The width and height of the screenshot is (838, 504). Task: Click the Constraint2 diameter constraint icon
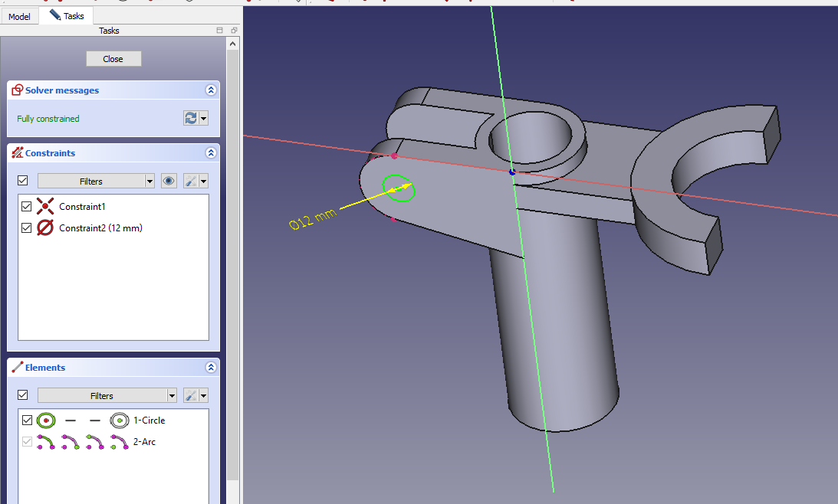[x=46, y=228]
